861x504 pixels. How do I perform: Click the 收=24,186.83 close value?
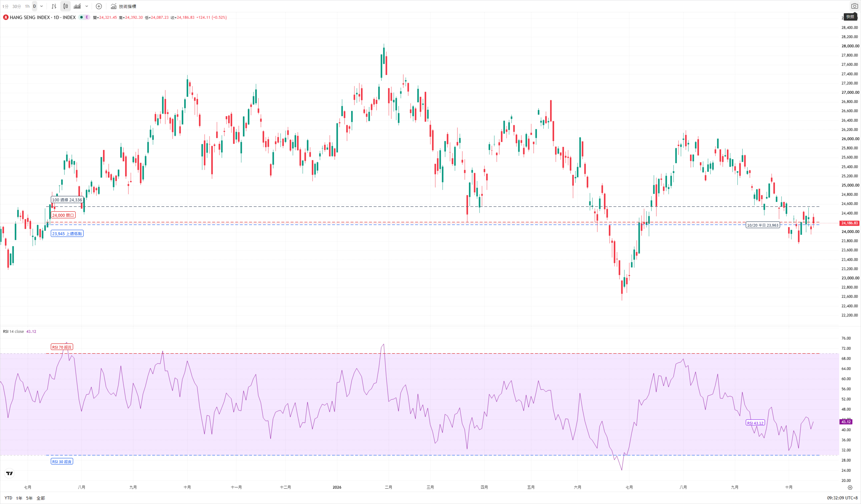click(x=183, y=17)
